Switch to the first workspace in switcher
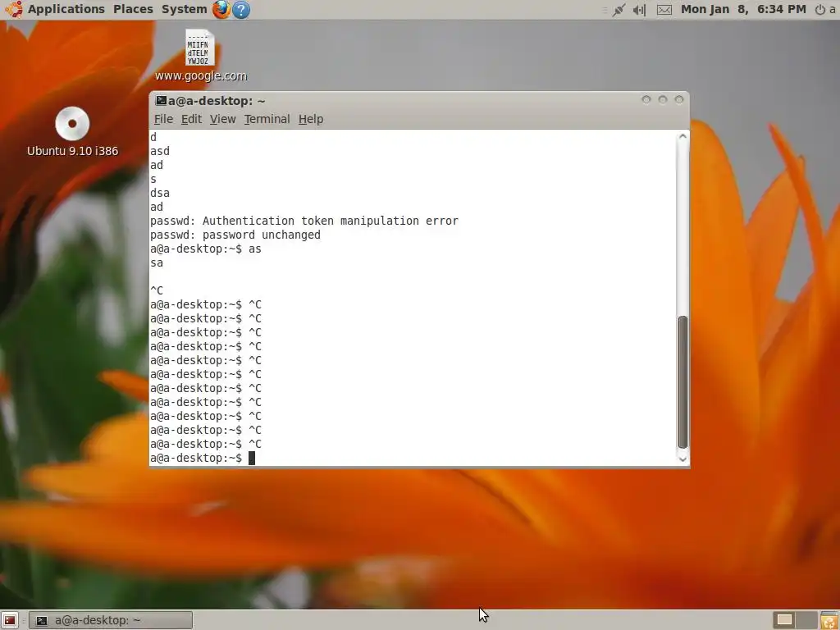Screen dimensions: 840x630 pos(784,620)
